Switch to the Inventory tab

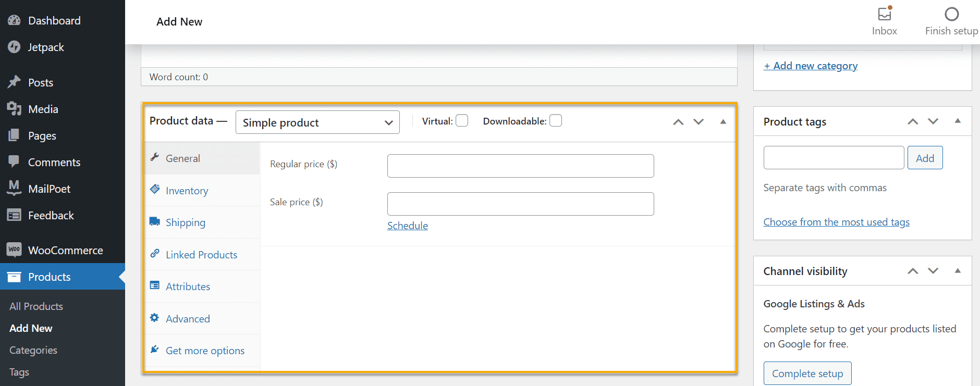[x=202, y=191]
